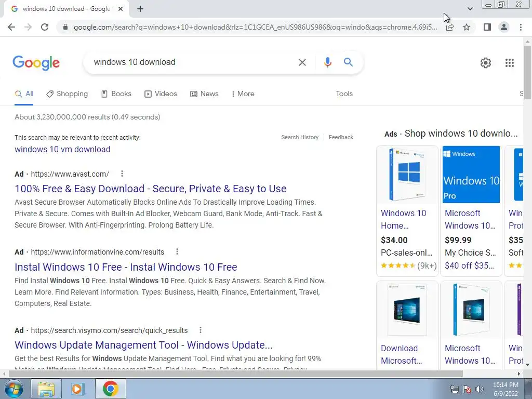Click the address bar URL
Screen dimensions: 532x399
255,27
